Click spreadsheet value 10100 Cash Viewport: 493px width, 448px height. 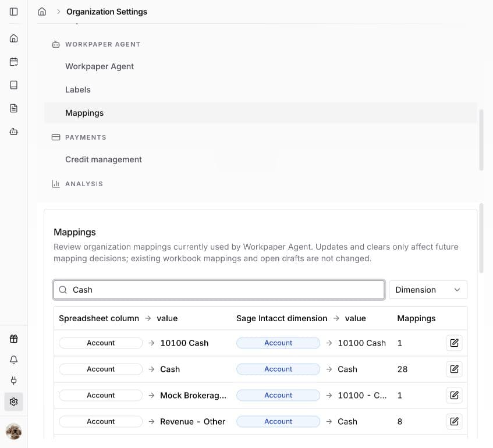coord(185,343)
